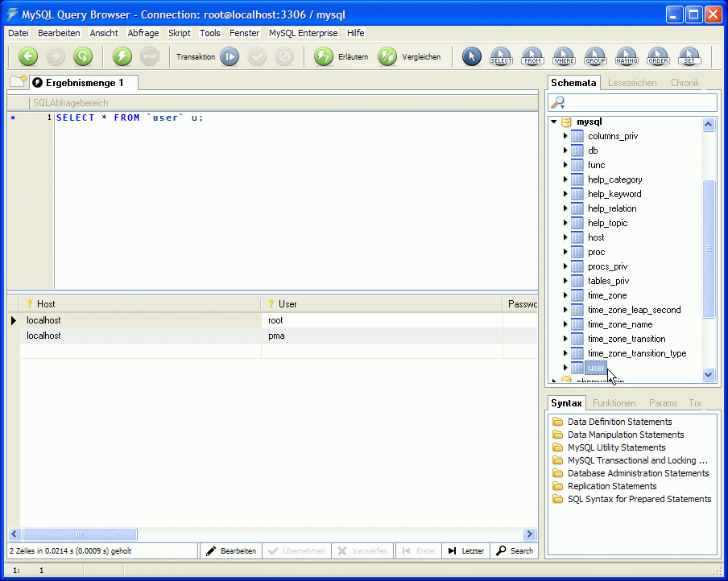728x581 pixels.
Task: Click the Bearbeiten button below results
Action: (x=231, y=551)
